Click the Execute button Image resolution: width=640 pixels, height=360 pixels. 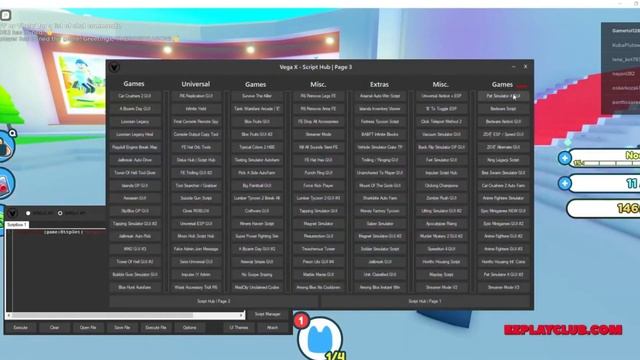coord(20,327)
